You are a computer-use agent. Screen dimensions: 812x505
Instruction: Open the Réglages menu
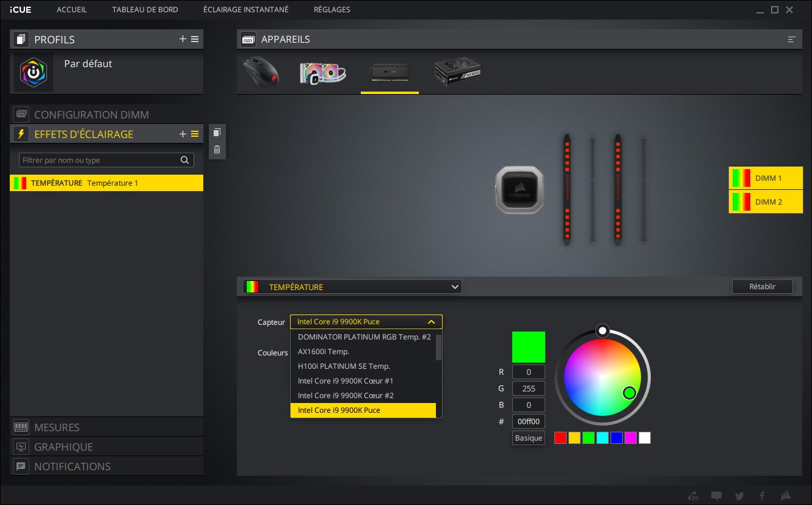[x=332, y=10]
